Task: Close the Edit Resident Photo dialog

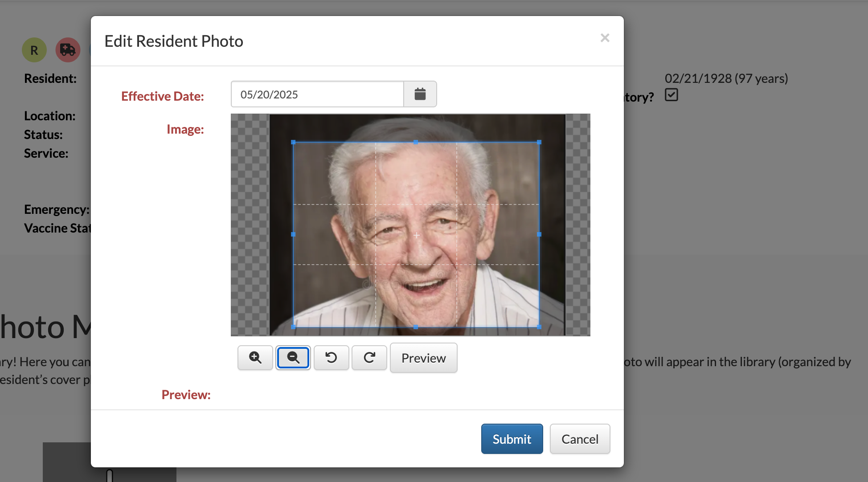Action: click(605, 38)
